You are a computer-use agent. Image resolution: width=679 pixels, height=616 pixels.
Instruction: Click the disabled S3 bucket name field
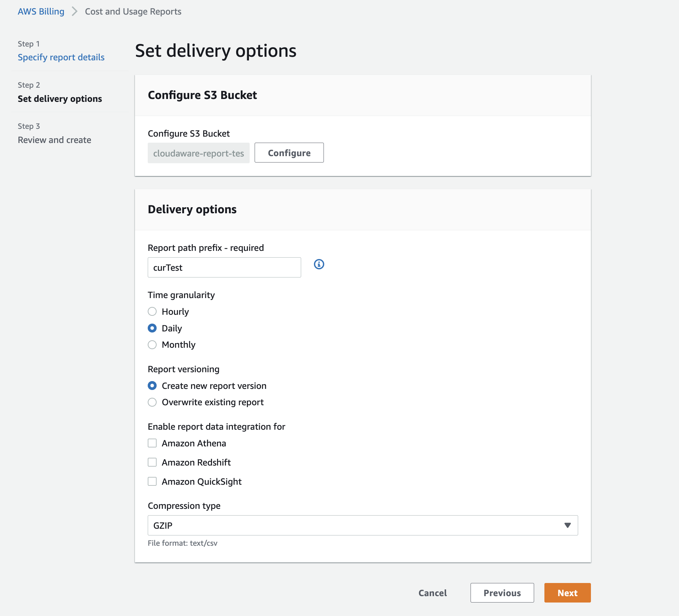(x=199, y=153)
